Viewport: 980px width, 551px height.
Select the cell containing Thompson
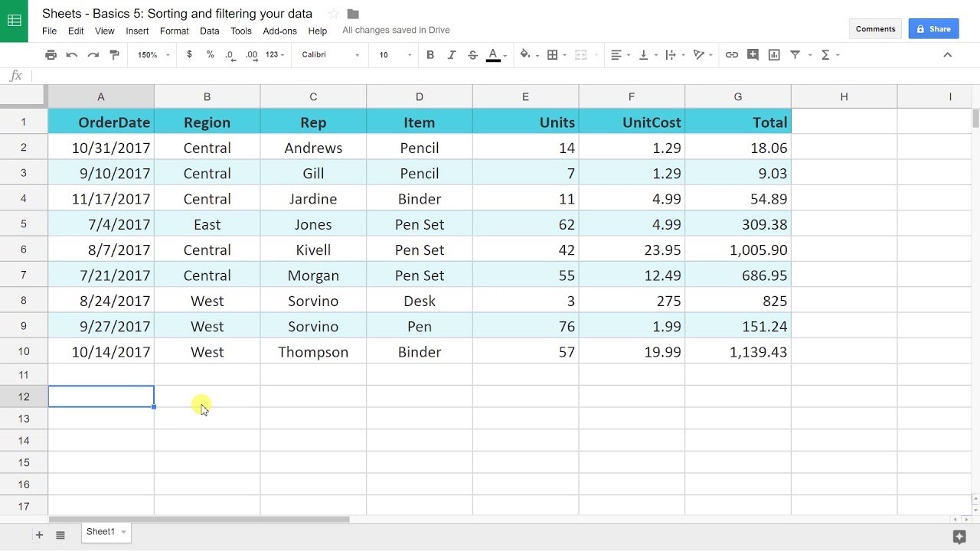pyautogui.click(x=313, y=352)
